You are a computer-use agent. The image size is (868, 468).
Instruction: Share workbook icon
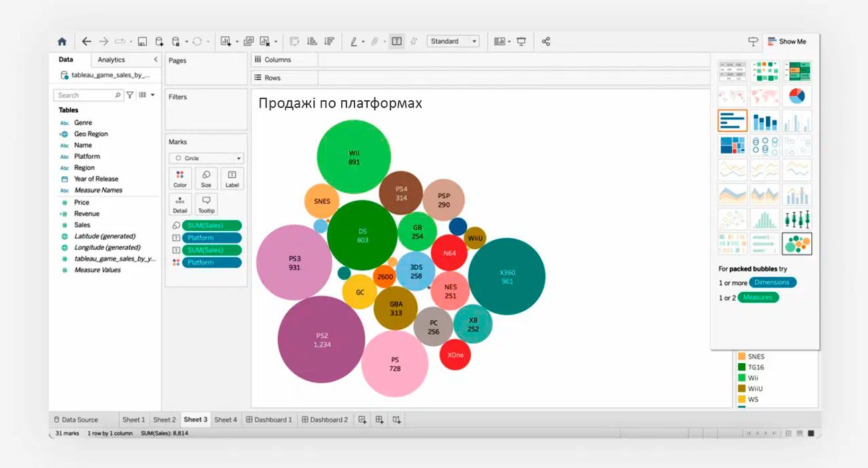pyautogui.click(x=546, y=41)
